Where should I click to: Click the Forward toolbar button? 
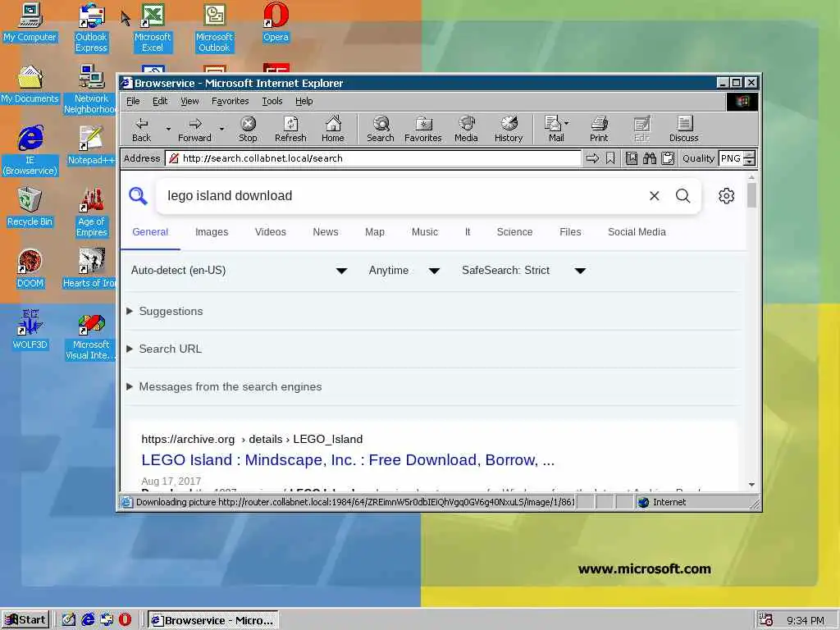[194, 130]
